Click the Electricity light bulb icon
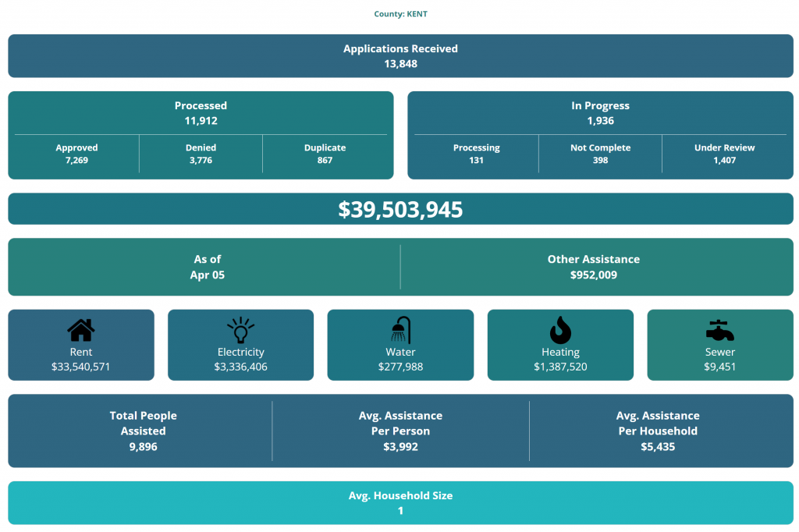 (240, 330)
